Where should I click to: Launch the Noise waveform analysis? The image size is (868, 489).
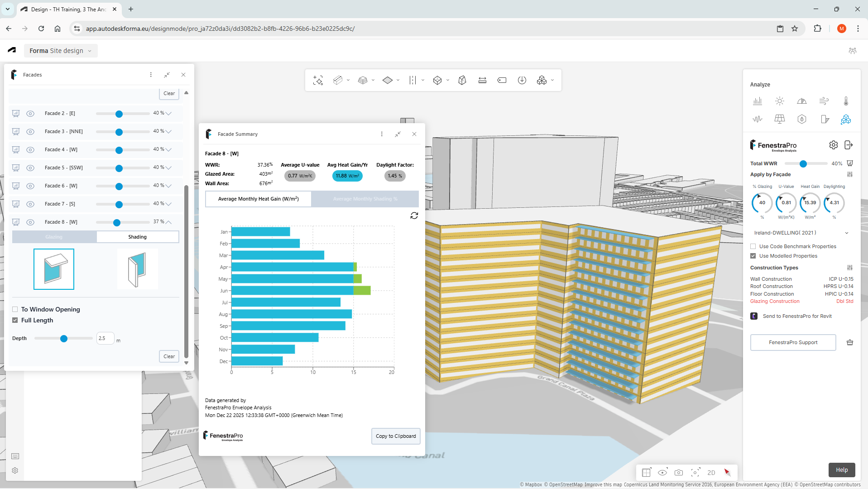pyautogui.click(x=758, y=119)
